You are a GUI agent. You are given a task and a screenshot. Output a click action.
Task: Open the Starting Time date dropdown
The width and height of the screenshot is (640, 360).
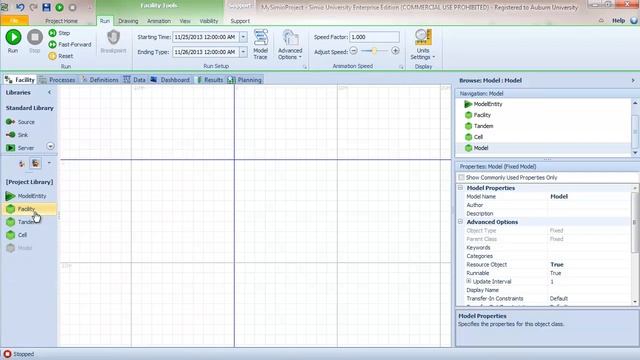243,37
